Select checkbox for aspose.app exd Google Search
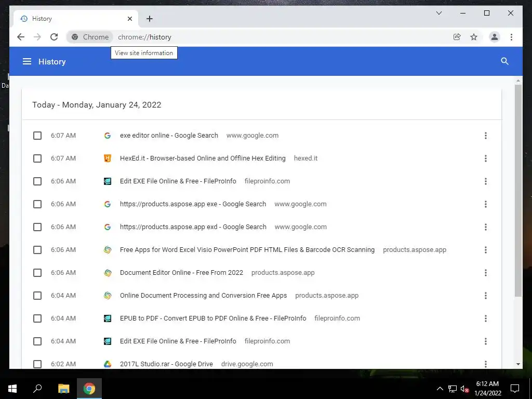 (37, 227)
